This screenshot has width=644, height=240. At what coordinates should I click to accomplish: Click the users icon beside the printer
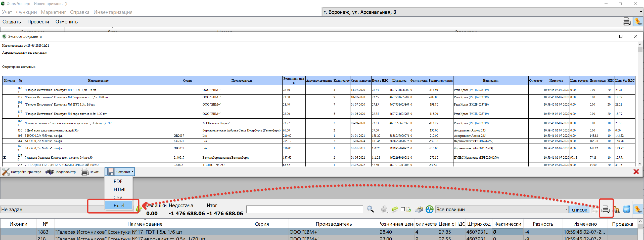coord(616,209)
